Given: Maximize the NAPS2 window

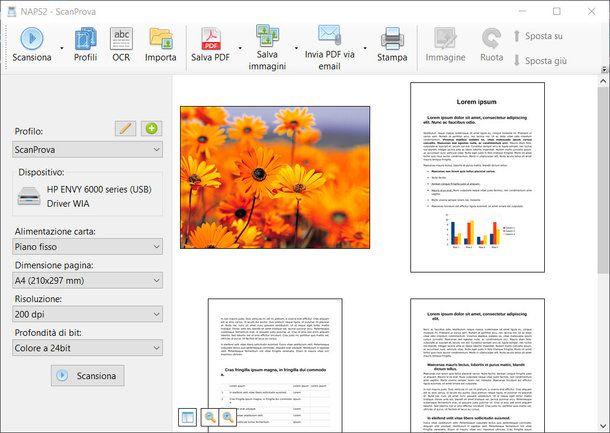Looking at the screenshot, I should click(557, 11).
